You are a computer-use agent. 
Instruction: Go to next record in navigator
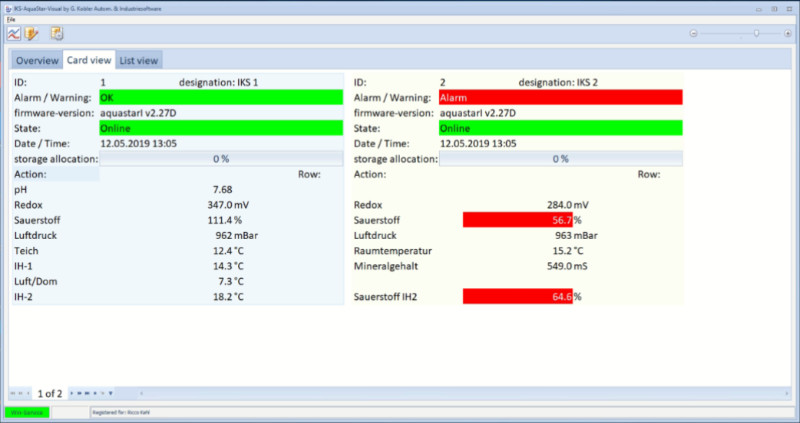pos(72,393)
